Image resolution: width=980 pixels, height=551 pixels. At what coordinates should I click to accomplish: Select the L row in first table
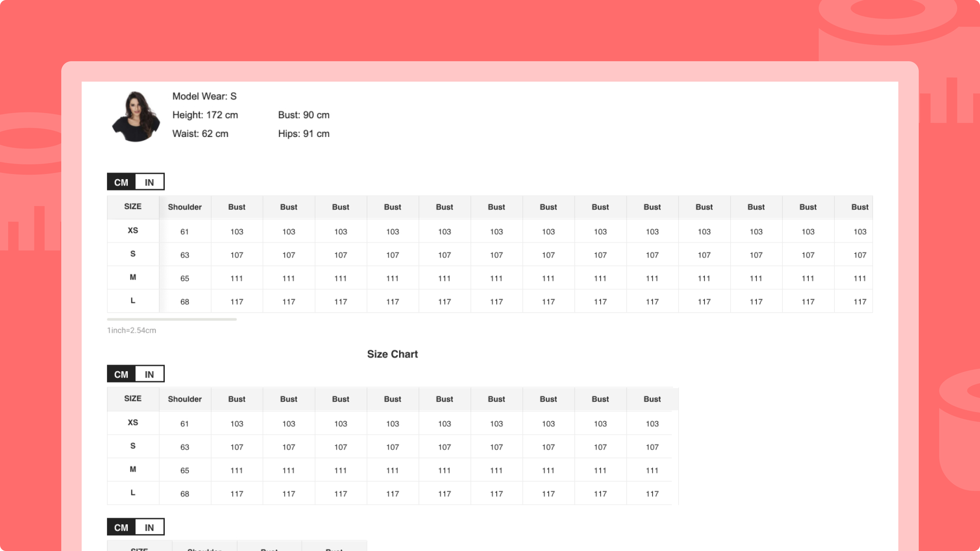[x=133, y=300]
